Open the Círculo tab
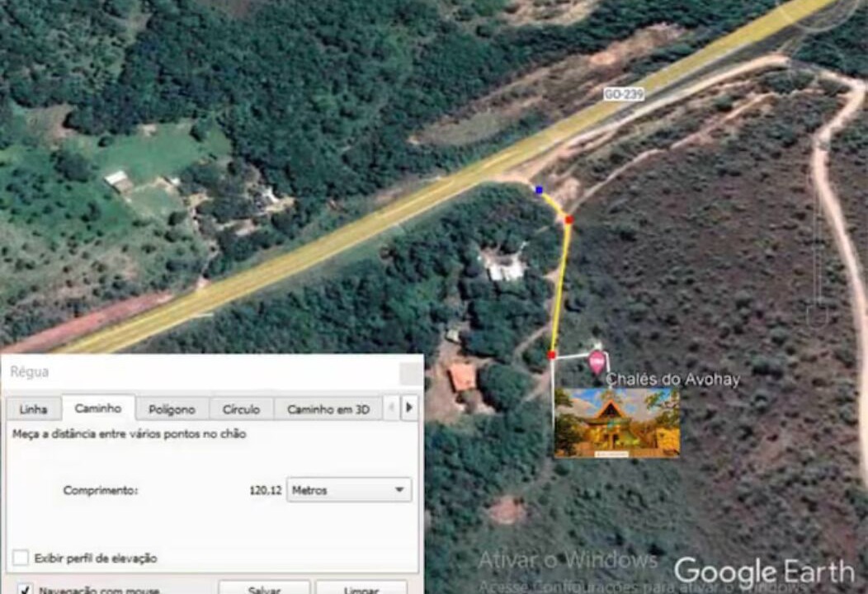Image resolution: width=868 pixels, height=594 pixels. pyautogui.click(x=241, y=409)
